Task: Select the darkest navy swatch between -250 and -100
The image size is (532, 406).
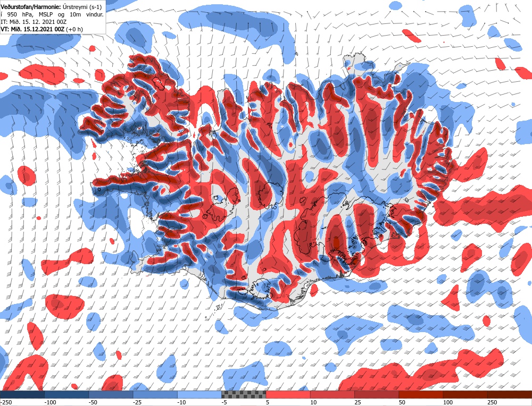Action: [x=22, y=394]
